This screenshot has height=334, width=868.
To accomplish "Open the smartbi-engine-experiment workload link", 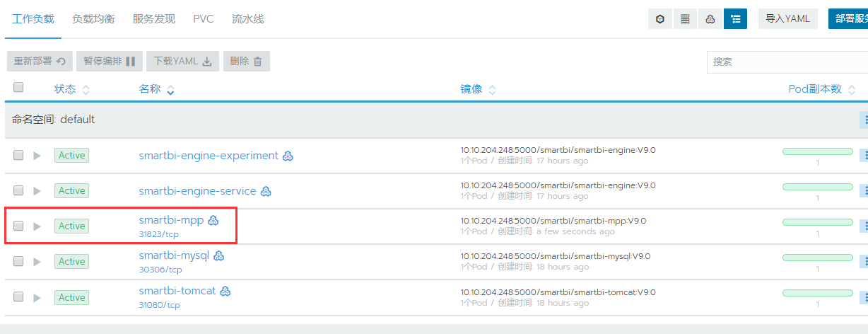I will 209,156.
